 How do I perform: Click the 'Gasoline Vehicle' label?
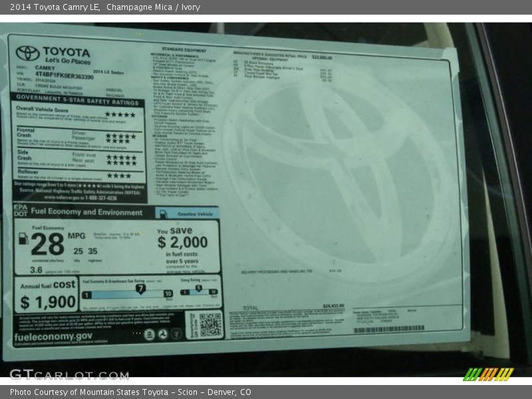[195, 214]
